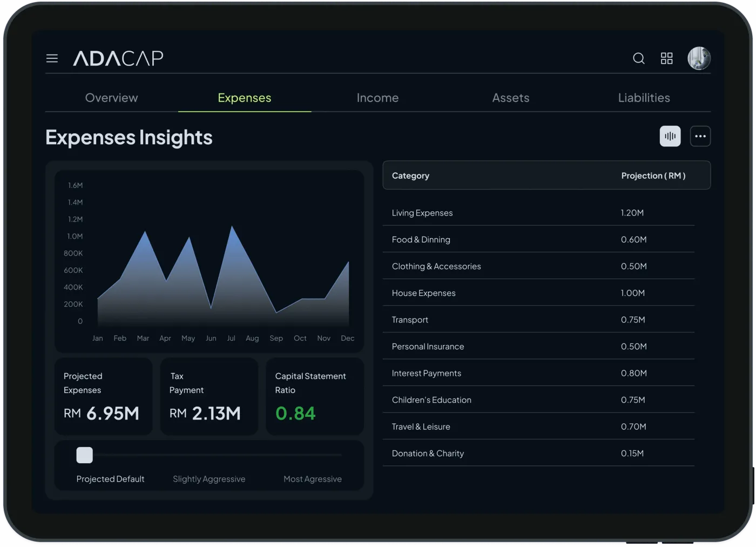Click the 0.60M projection value
Screen dimensions: 756x547
click(633, 239)
